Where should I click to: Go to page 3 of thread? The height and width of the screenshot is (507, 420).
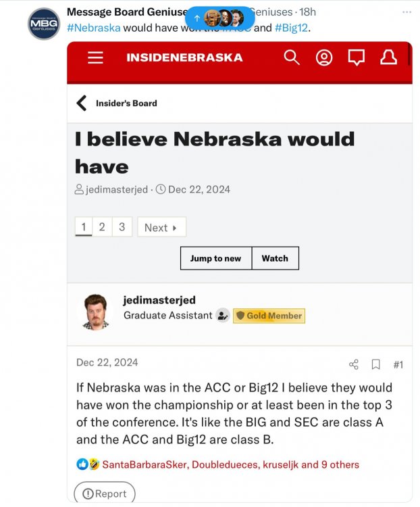[122, 227]
